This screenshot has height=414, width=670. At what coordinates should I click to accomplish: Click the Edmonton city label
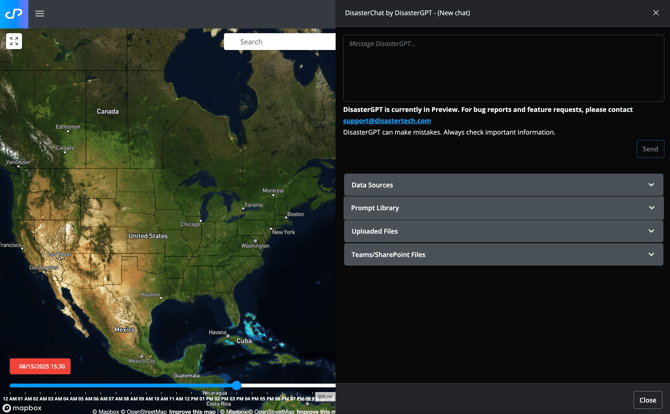68,127
